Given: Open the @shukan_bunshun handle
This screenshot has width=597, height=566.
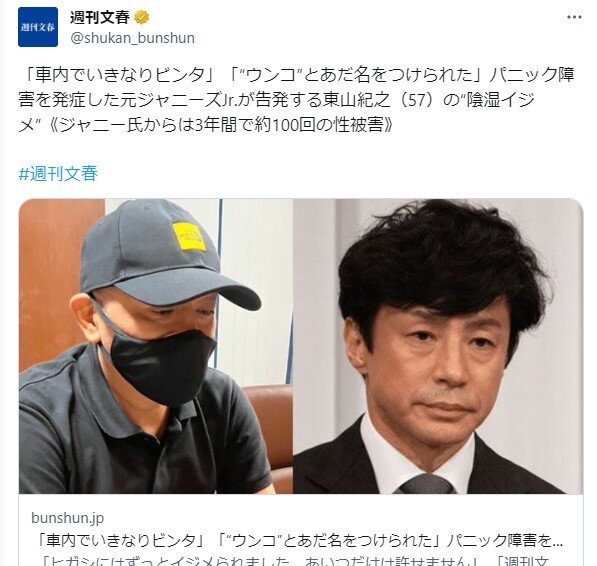Looking at the screenshot, I should coord(132,38).
